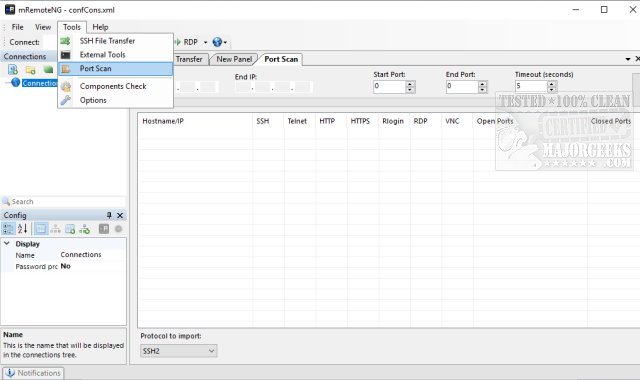Open the Help menu
Viewport: 640px width, 380px height.
[100, 27]
